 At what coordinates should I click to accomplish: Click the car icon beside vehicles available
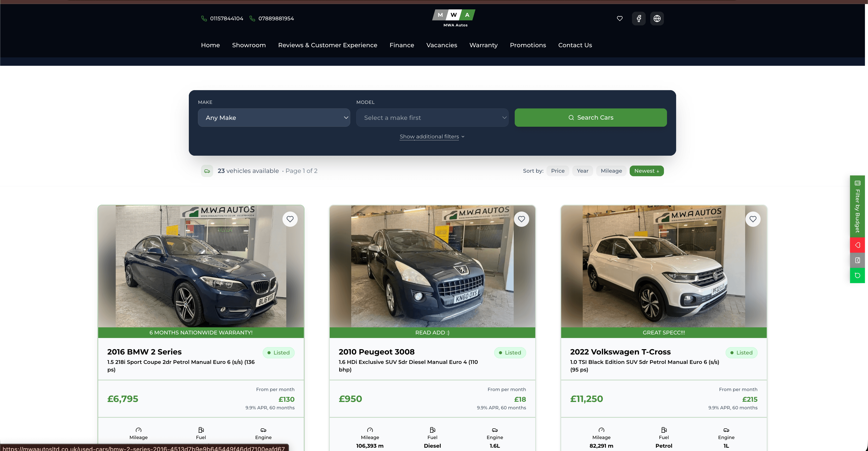[207, 171]
